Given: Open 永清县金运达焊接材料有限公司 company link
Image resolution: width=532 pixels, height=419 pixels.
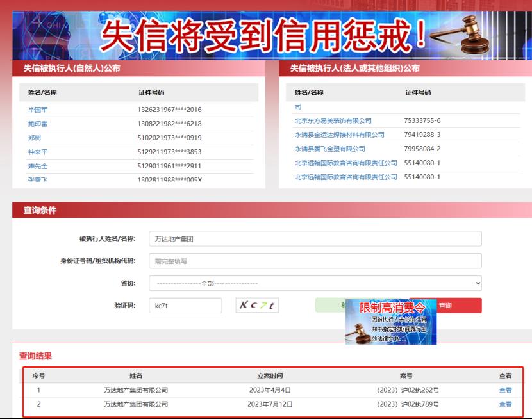Looking at the screenshot, I should point(340,135).
